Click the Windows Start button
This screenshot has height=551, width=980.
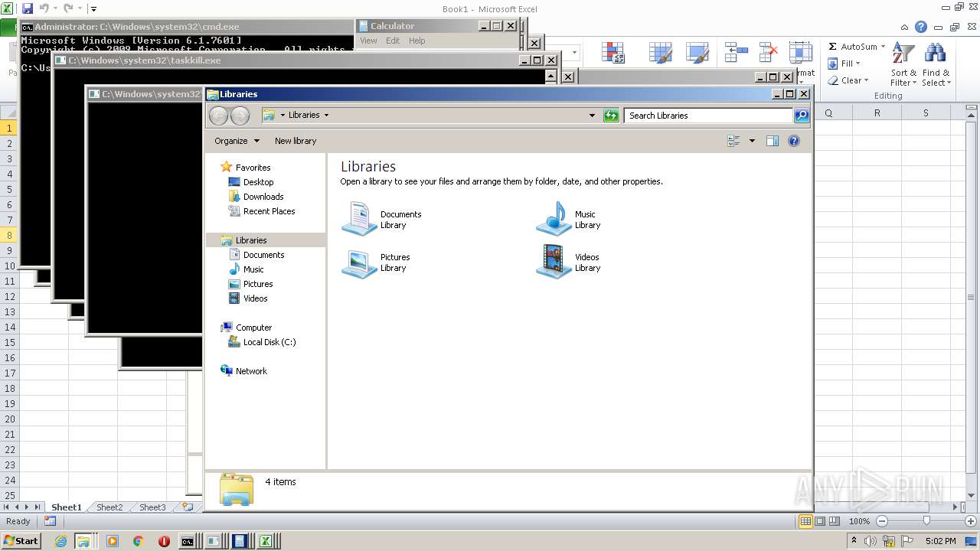pyautogui.click(x=21, y=540)
